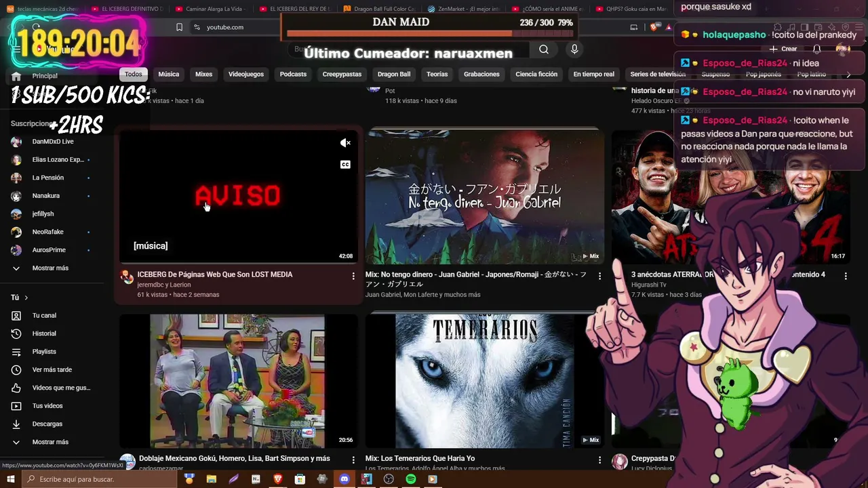Viewport: 868px width, 488px height.
Task: Select the Podcasts filter chip
Action: pos(294,75)
